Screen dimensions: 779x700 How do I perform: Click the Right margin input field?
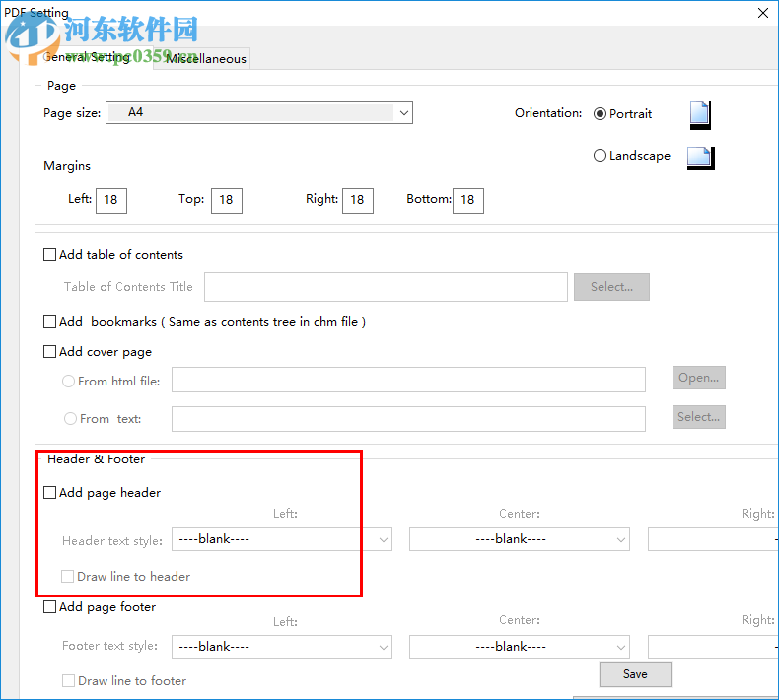pyautogui.click(x=358, y=201)
